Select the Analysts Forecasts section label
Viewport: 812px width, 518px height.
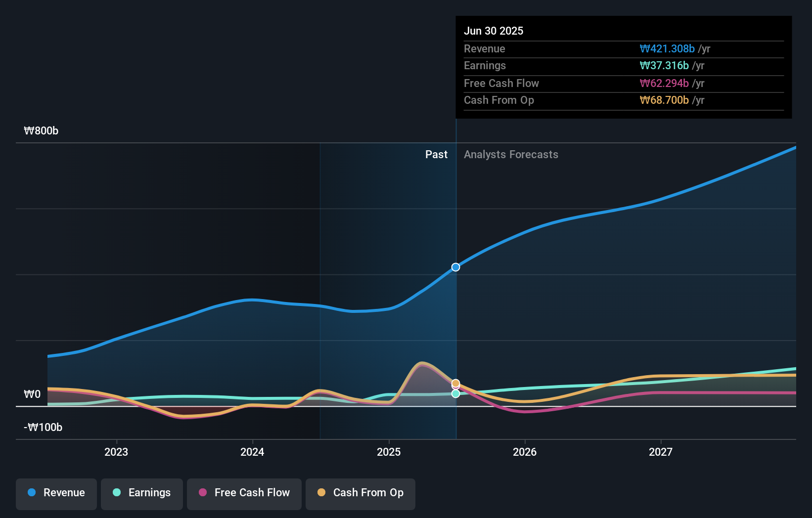511,154
